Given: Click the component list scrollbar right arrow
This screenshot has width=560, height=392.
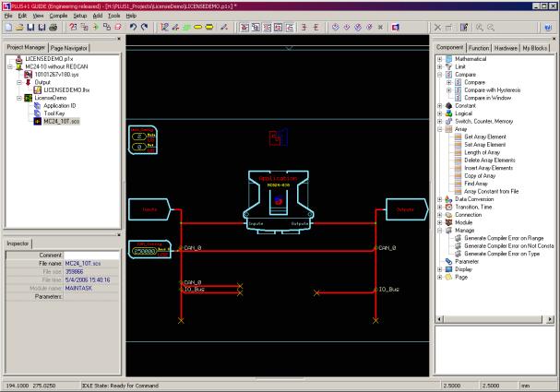Looking at the screenshot, I should (551, 319).
